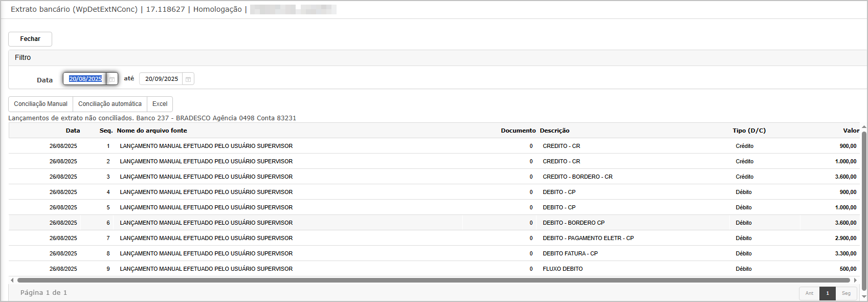Sort by the Tipo (D/C) column header

click(x=749, y=131)
